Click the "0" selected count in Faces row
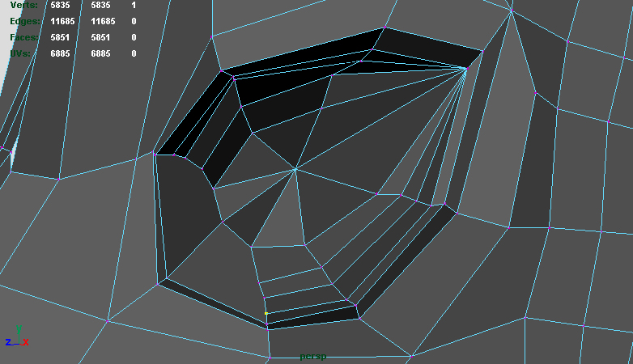Viewport: 633px width, 364px height. (134, 37)
